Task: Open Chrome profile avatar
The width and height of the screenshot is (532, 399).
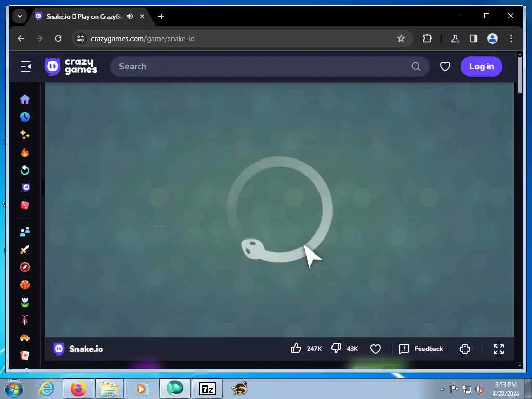Action: click(493, 38)
